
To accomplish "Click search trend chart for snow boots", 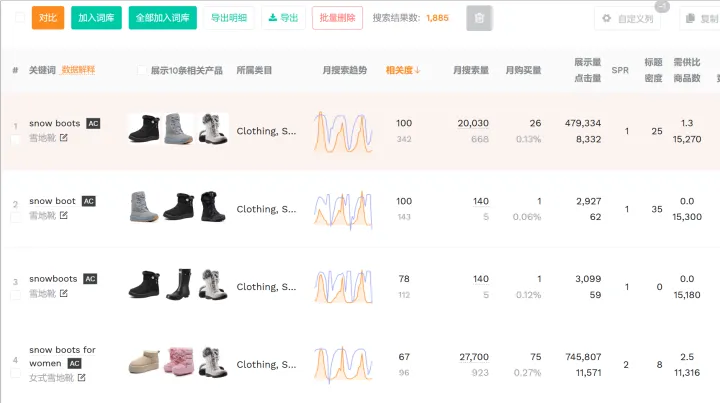I will point(343,132).
